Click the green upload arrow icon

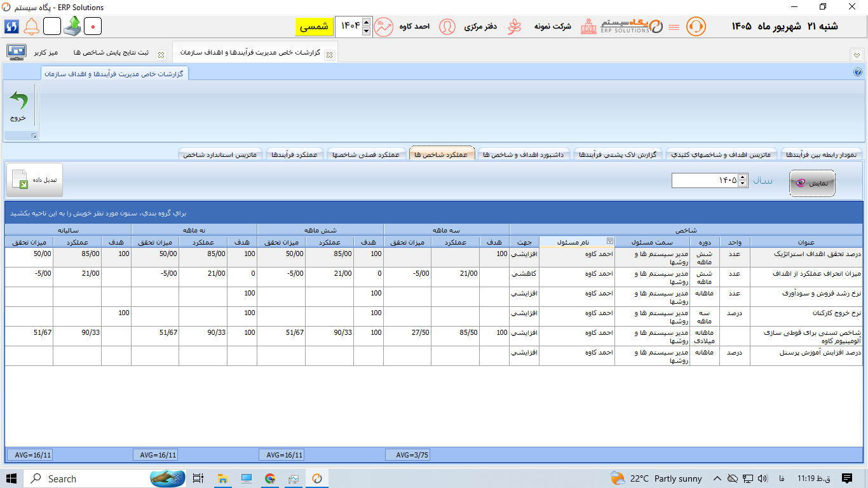[x=72, y=26]
